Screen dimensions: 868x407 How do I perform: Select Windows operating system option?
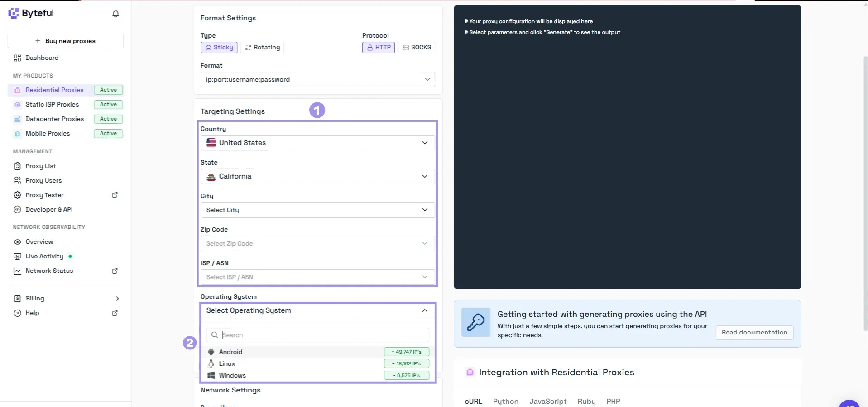(x=317, y=375)
